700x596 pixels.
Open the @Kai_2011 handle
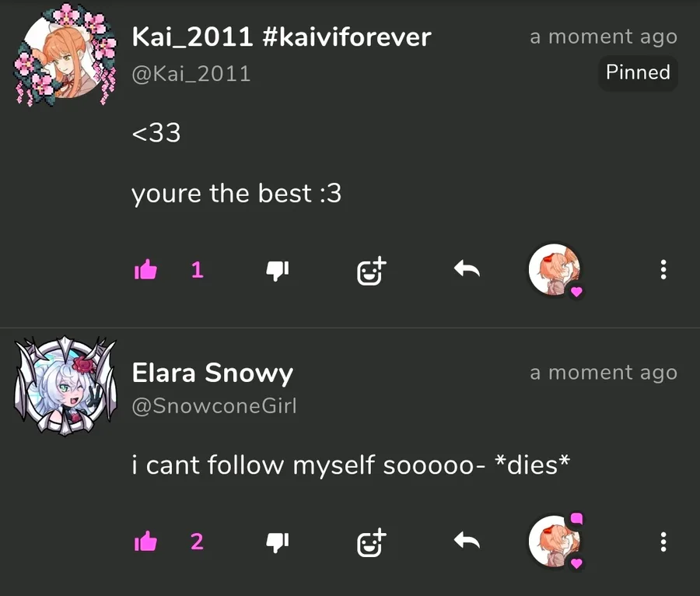coord(191,74)
